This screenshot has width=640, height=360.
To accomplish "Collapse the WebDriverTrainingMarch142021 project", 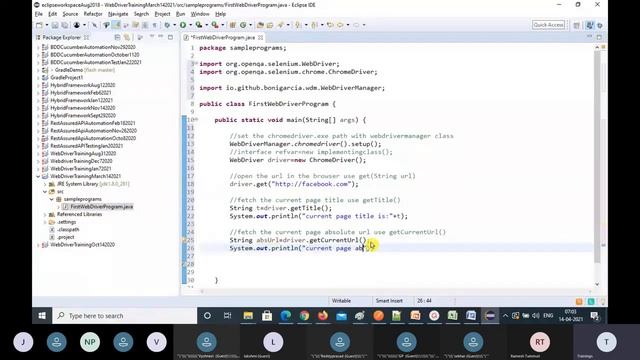I will 38,176.
